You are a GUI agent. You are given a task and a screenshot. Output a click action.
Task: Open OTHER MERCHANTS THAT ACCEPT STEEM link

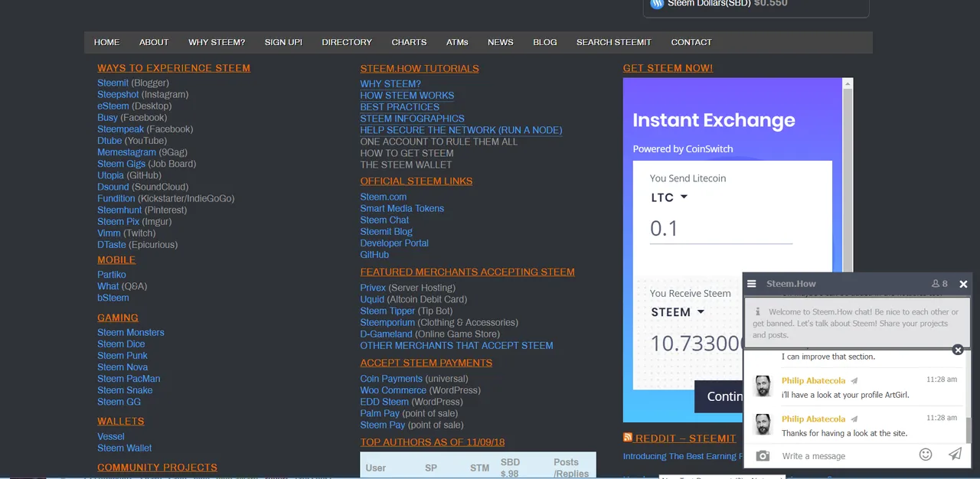456,346
